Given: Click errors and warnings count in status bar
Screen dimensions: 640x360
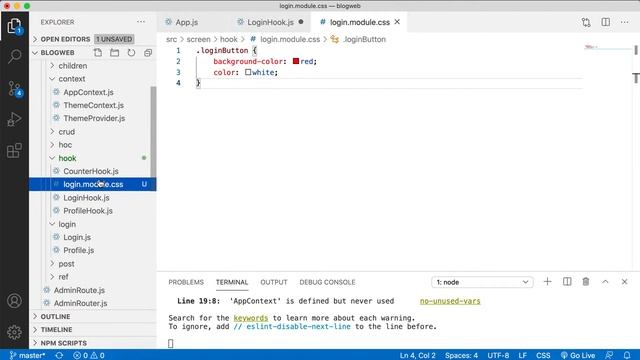Looking at the screenshot, I should tap(89, 356).
